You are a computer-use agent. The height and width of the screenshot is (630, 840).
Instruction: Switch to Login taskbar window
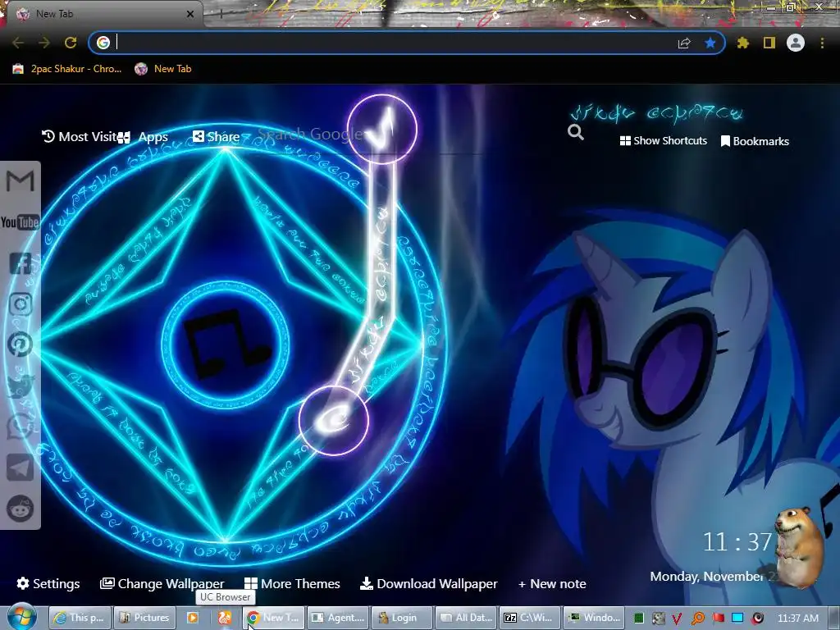[x=402, y=618]
